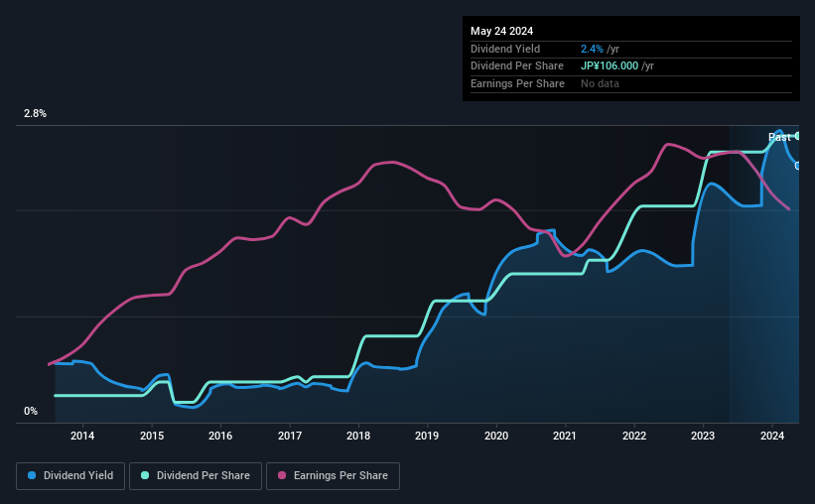Select the 2022 x-axis label
This screenshot has width=815, height=504.
[x=634, y=436]
